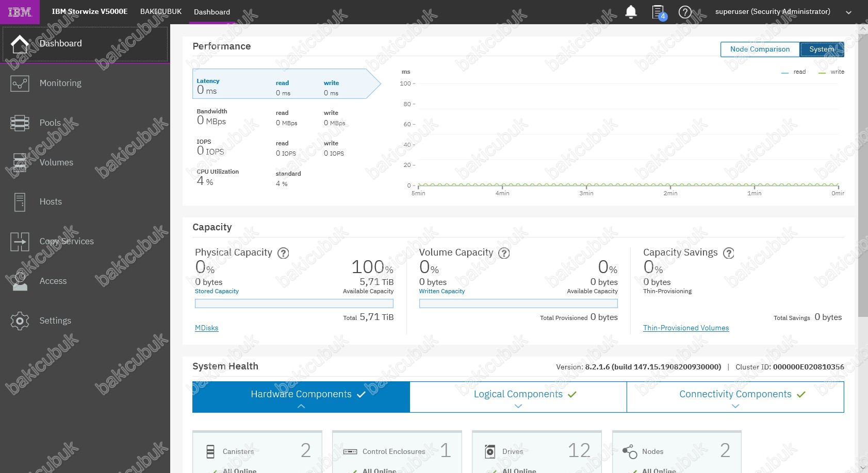
Task: Click the Canisters card icon
Action: [210, 452]
